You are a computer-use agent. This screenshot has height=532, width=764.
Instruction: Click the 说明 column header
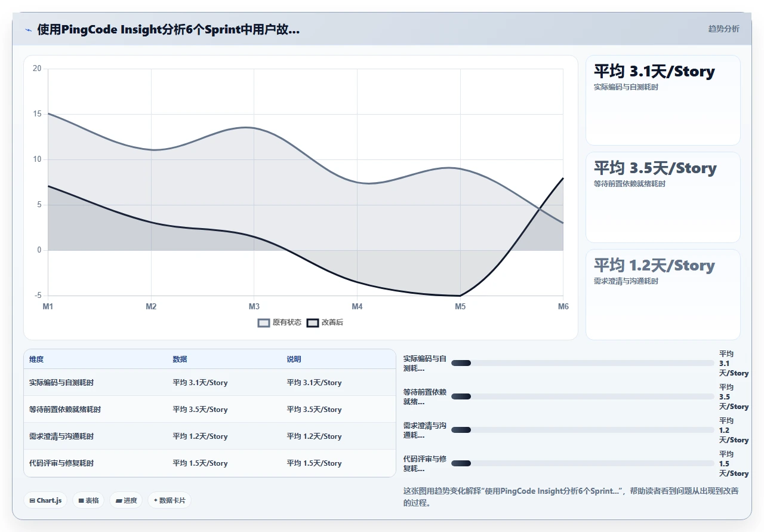click(x=294, y=359)
